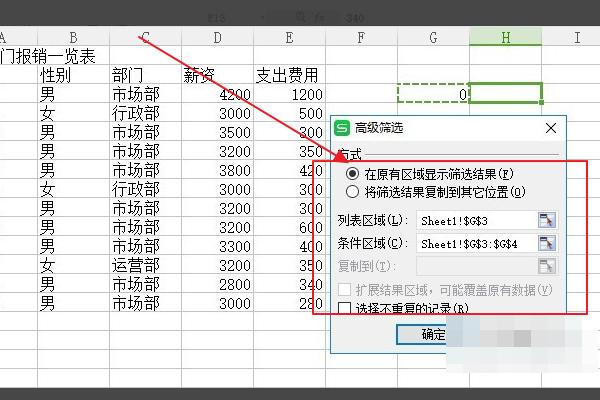Screen dimensions: 600x400
Task: Tick the 选择不重复的记录 checkbox
Action: point(344,308)
